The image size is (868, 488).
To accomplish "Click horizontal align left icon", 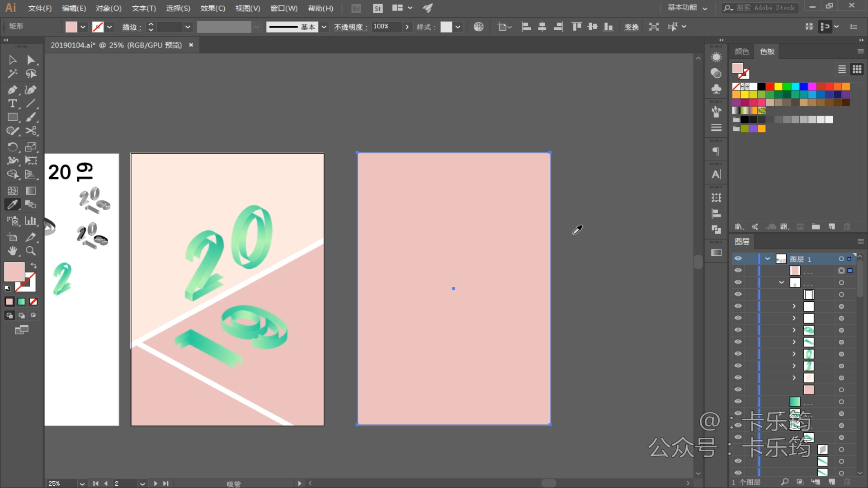I will tap(526, 27).
